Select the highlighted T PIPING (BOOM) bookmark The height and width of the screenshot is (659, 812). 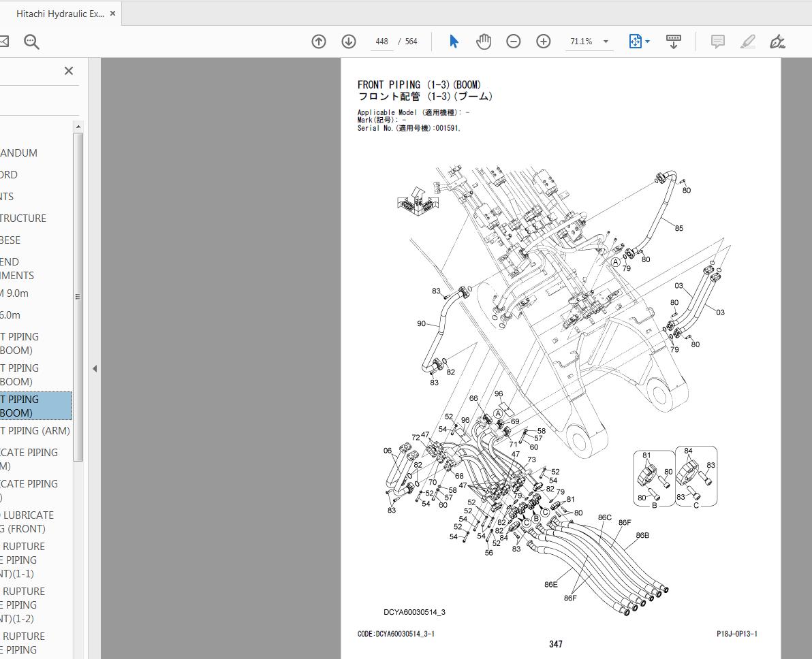click(x=35, y=406)
